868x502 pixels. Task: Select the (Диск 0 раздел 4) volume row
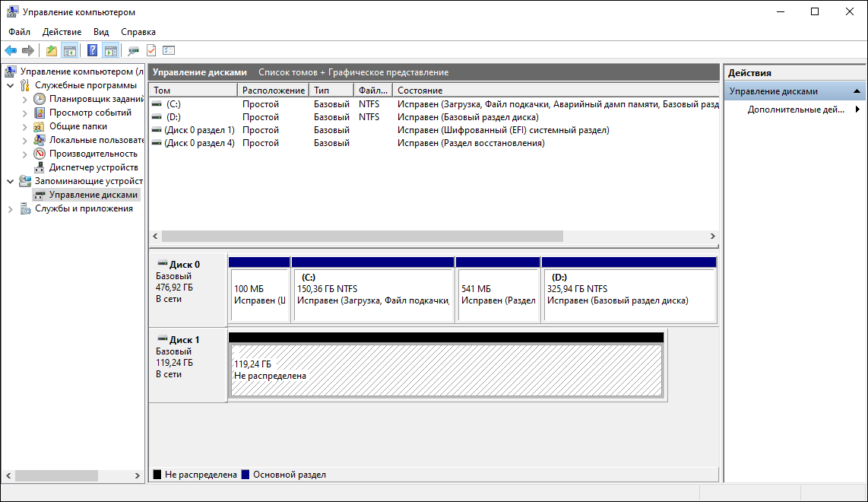point(434,143)
